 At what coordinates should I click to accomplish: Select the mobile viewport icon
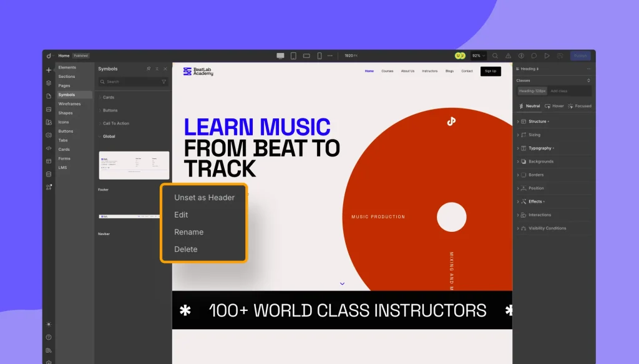pyautogui.click(x=319, y=55)
